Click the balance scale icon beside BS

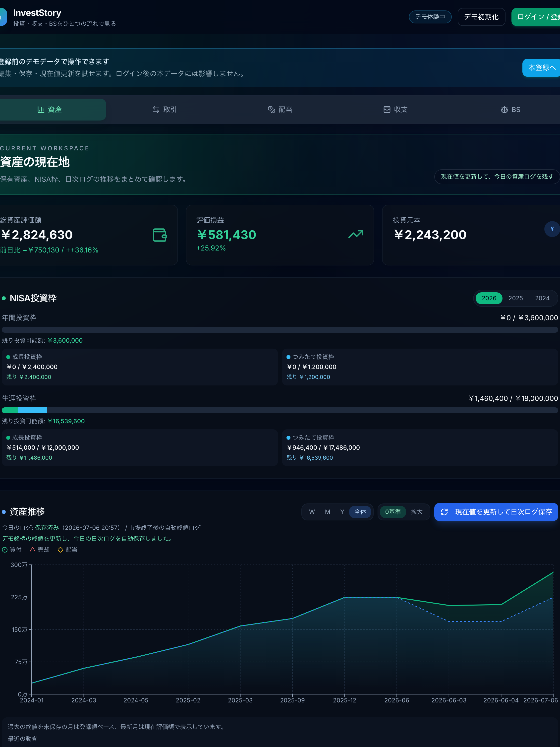504,109
